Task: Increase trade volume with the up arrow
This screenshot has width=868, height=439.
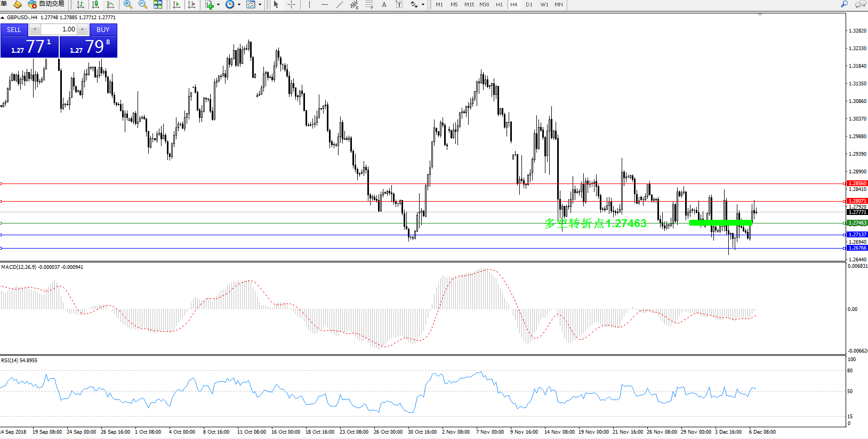Action: [83, 29]
